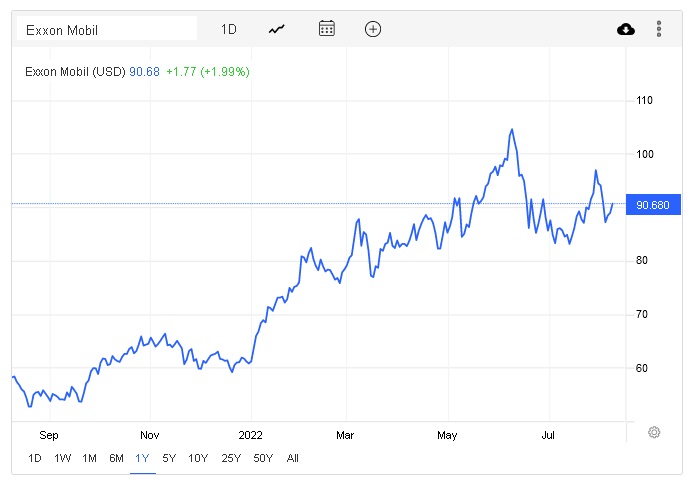The image size is (687, 480).
Task: Select the 10Y time range
Action: tap(198, 459)
